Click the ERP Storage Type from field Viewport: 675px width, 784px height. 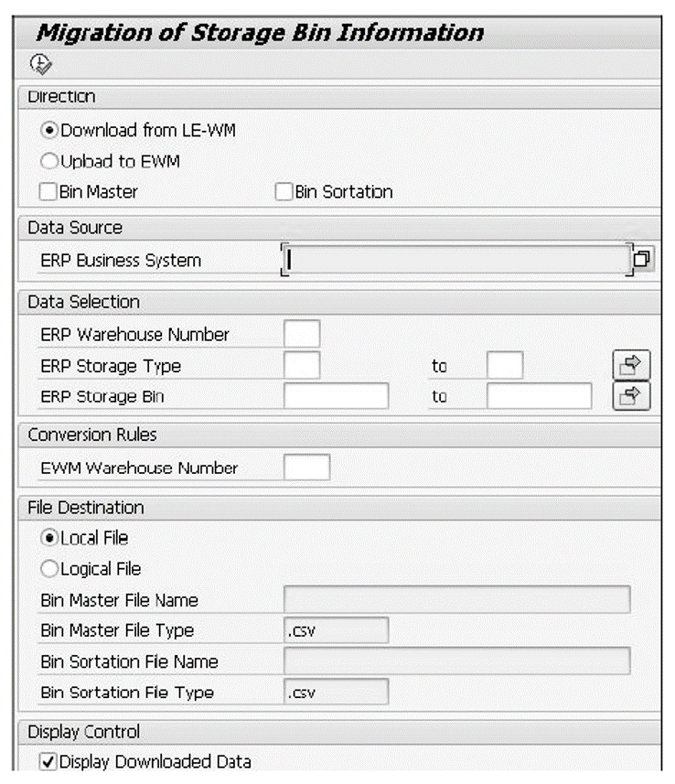pyautogui.click(x=302, y=365)
